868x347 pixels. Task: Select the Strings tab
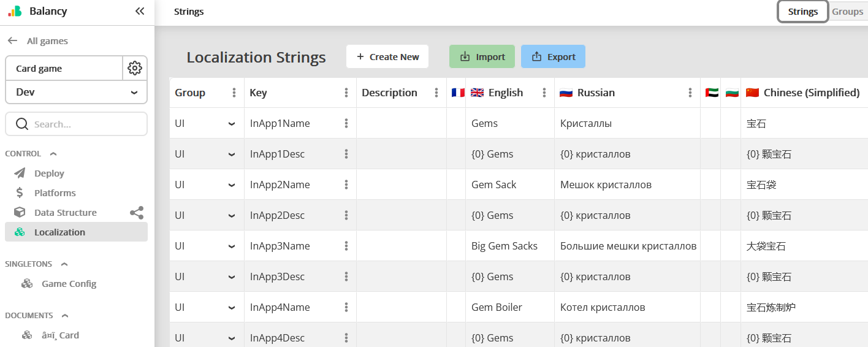[802, 12]
